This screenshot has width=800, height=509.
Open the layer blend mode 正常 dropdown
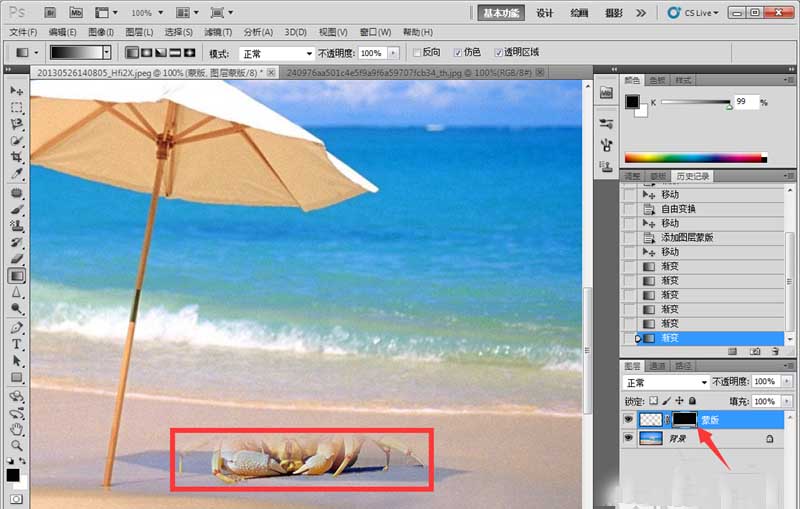[x=666, y=383]
